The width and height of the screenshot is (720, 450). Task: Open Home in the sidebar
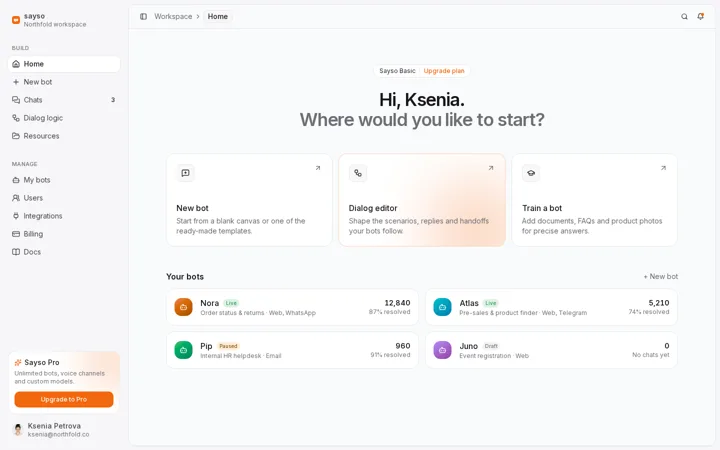pyautogui.click(x=64, y=64)
